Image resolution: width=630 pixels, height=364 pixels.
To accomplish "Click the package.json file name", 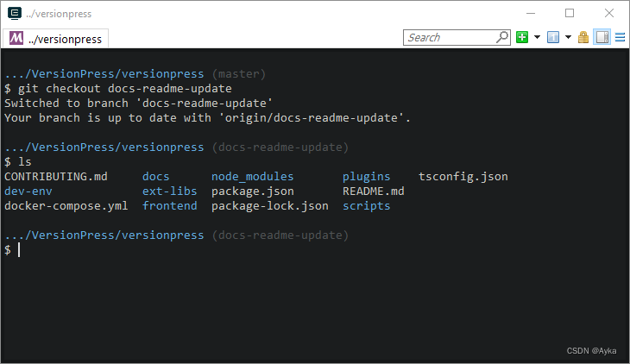I will [x=252, y=191].
